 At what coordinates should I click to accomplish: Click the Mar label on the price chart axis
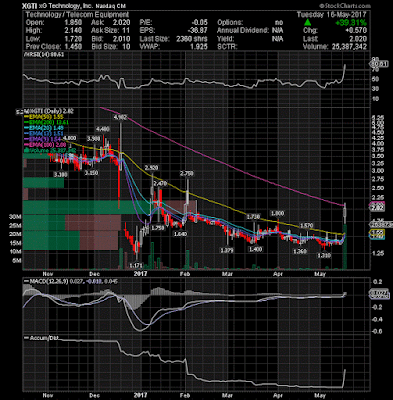(x=228, y=274)
